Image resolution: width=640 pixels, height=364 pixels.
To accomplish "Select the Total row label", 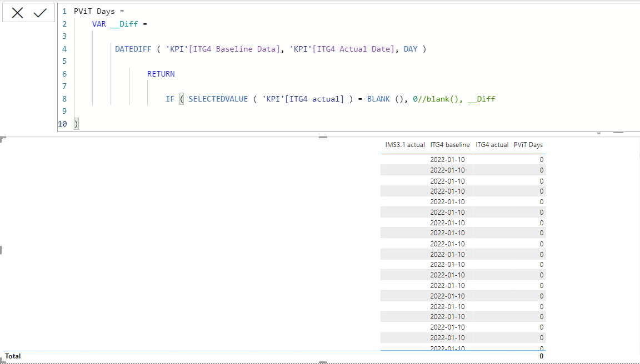I will (x=13, y=356).
